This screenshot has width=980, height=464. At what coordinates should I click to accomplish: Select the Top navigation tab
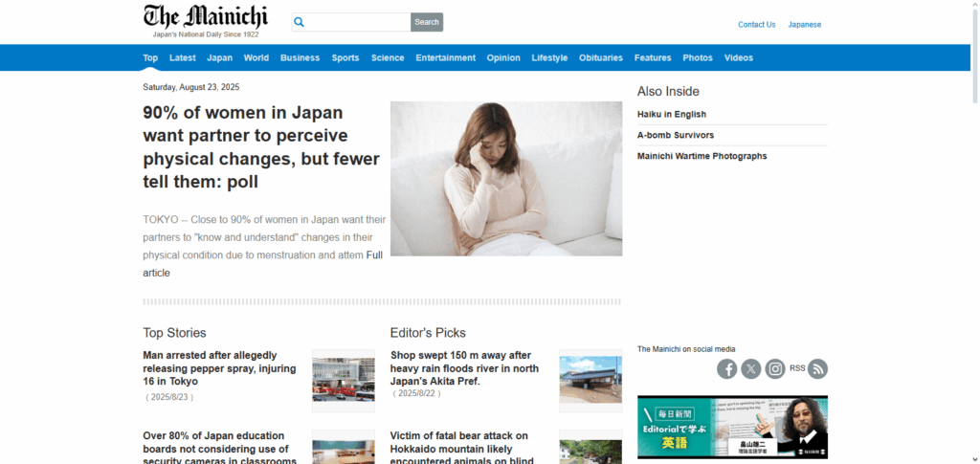[x=150, y=57]
